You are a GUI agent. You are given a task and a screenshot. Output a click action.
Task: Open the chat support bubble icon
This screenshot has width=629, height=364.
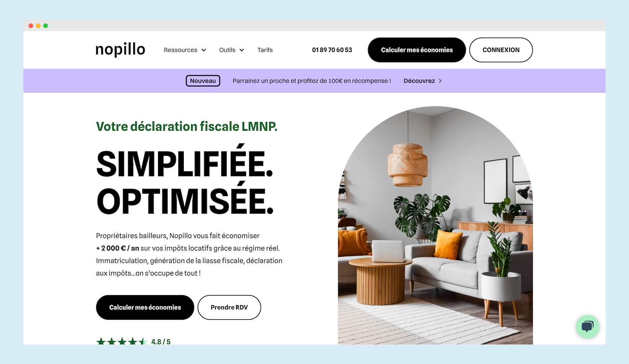(587, 327)
